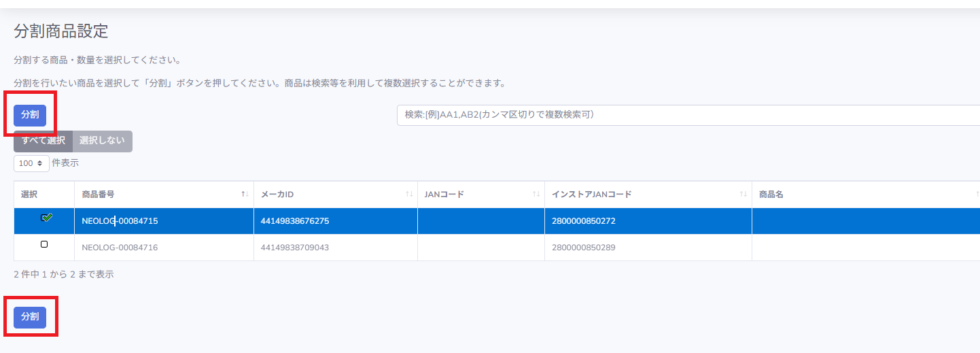Sort by 商品番号 column header
This screenshot has height=353, width=980.
pyautogui.click(x=164, y=195)
